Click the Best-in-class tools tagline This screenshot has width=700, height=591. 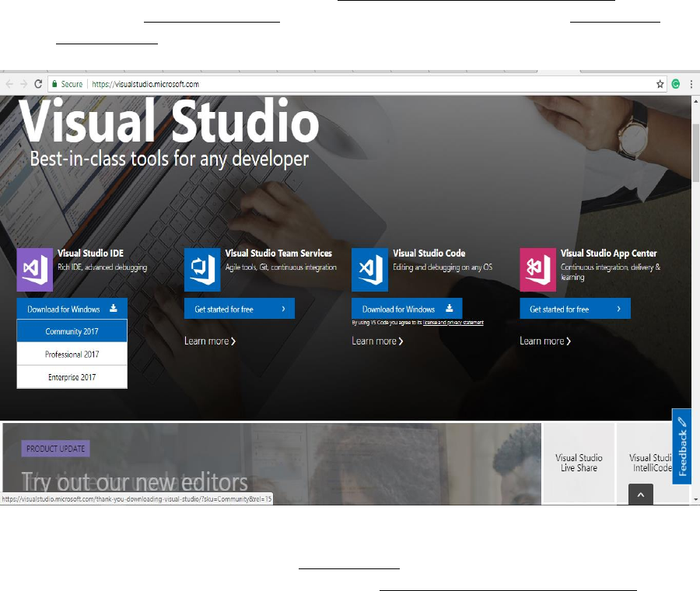(170, 159)
